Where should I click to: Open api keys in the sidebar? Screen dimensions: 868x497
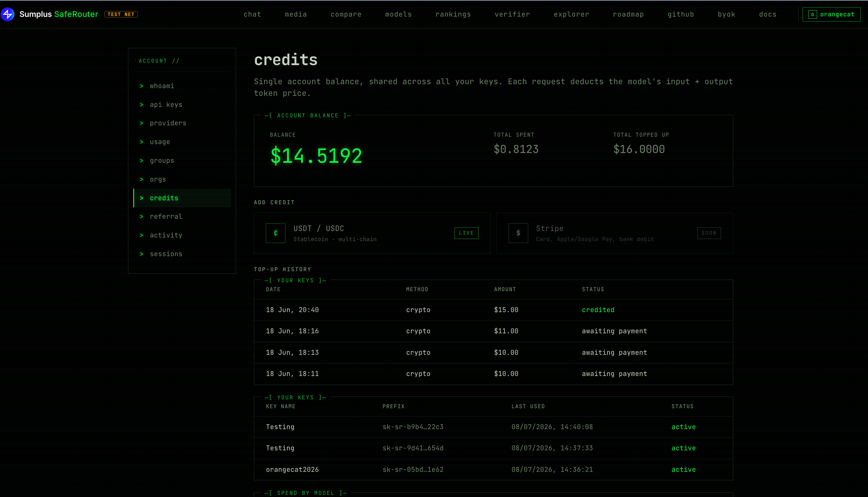182,105
